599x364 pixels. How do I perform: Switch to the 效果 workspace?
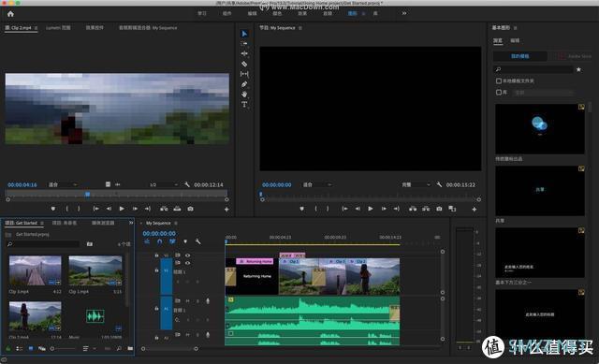coord(302,13)
